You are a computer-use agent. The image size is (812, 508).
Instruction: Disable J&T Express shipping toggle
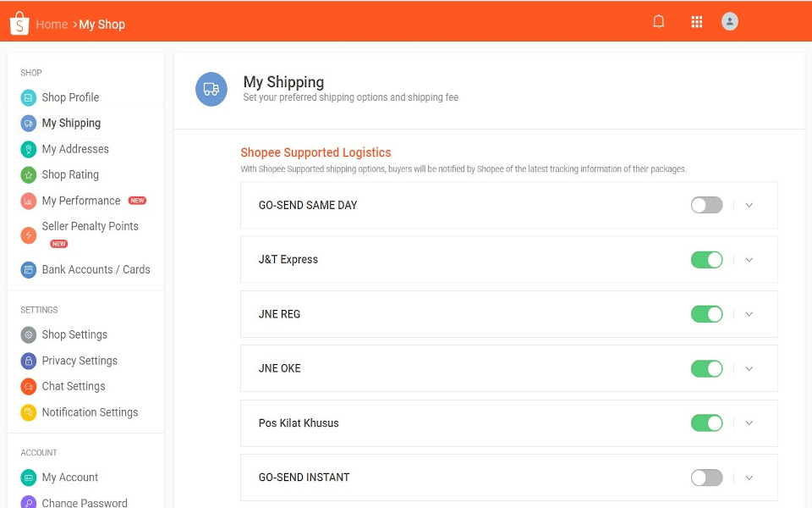click(706, 260)
